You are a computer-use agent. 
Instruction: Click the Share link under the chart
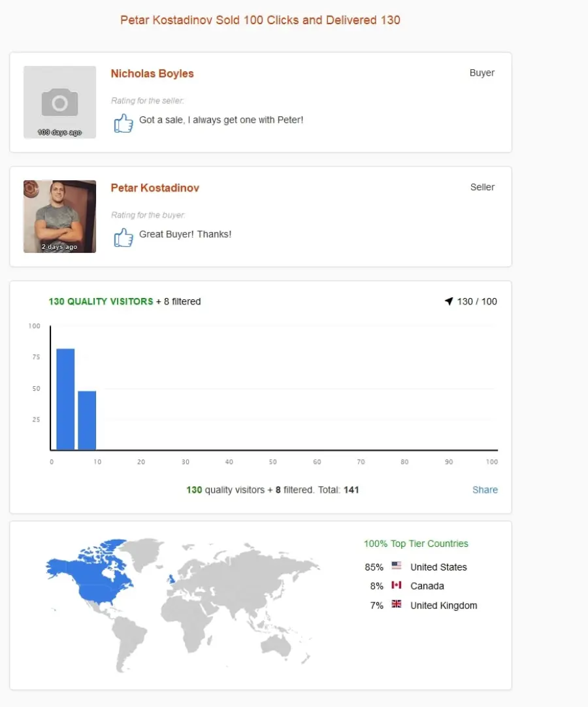coord(485,489)
